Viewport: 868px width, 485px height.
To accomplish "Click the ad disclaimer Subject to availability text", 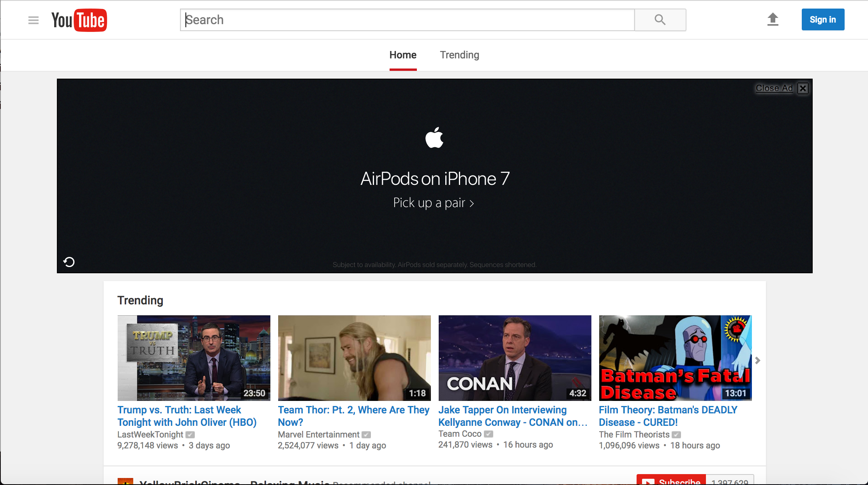I will point(434,265).
